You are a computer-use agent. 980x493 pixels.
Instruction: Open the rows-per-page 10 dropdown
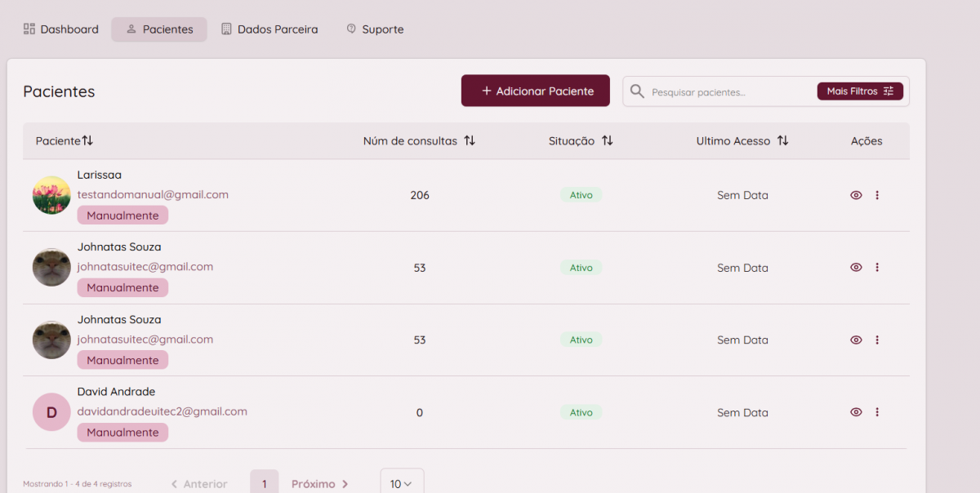401,483
